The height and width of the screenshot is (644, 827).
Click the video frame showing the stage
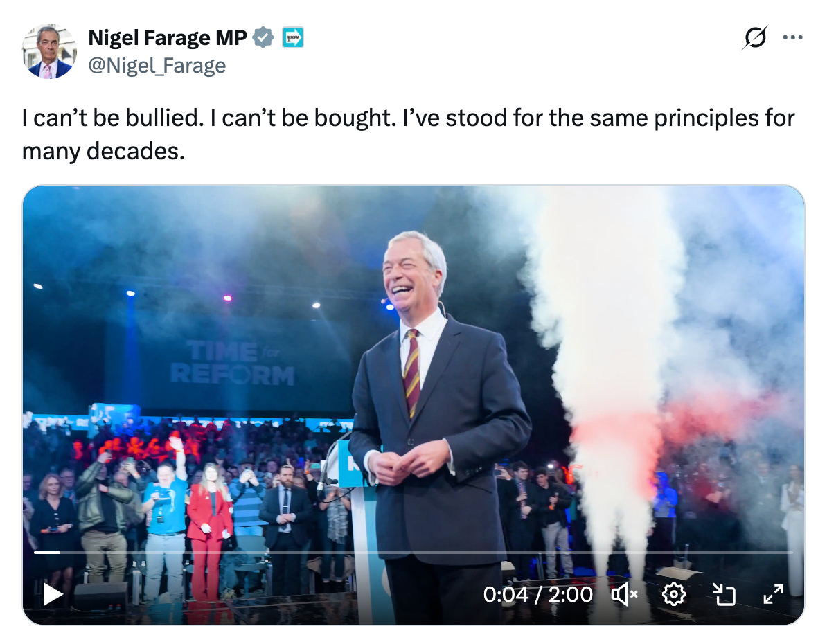pos(413,346)
